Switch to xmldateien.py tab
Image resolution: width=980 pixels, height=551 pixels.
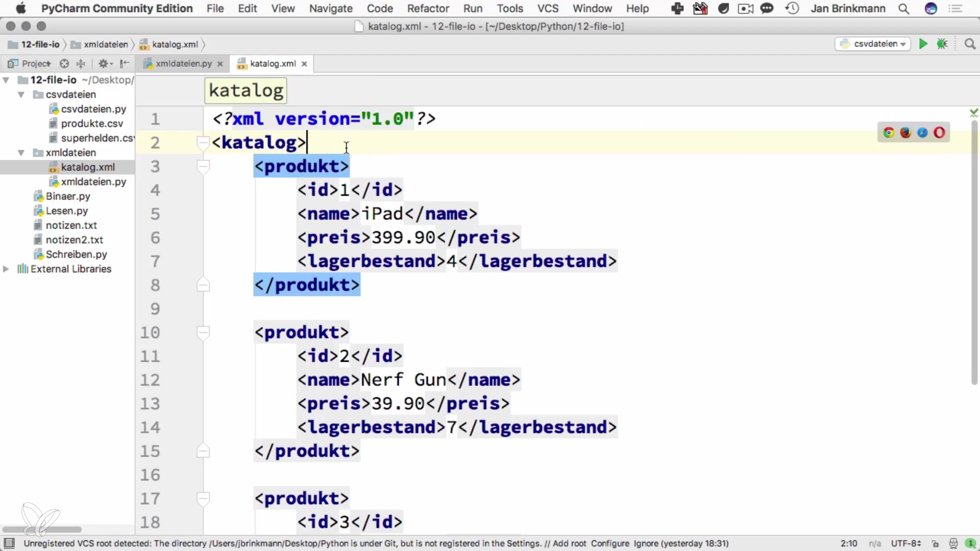coord(183,64)
